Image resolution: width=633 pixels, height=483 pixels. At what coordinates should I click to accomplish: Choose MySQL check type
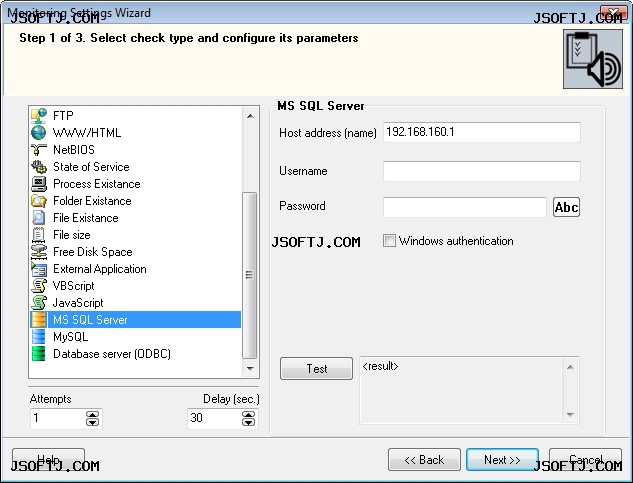click(x=70, y=336)
